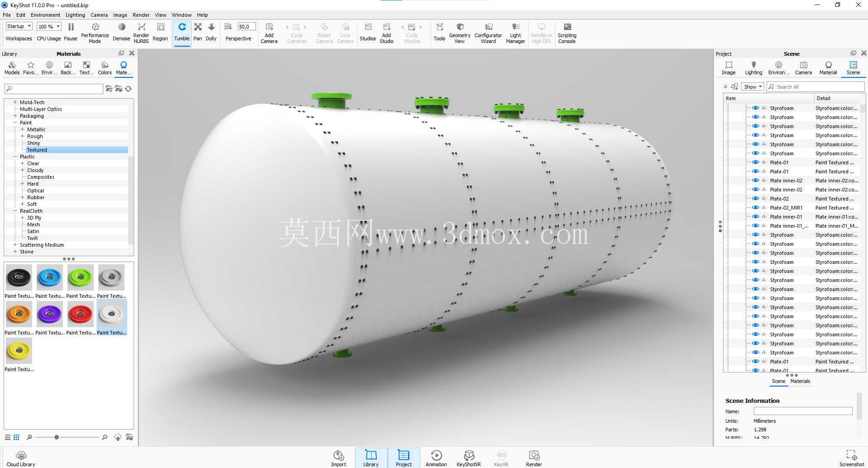Open the Cloud Library

pyautogui.click(x=21, y=458)
